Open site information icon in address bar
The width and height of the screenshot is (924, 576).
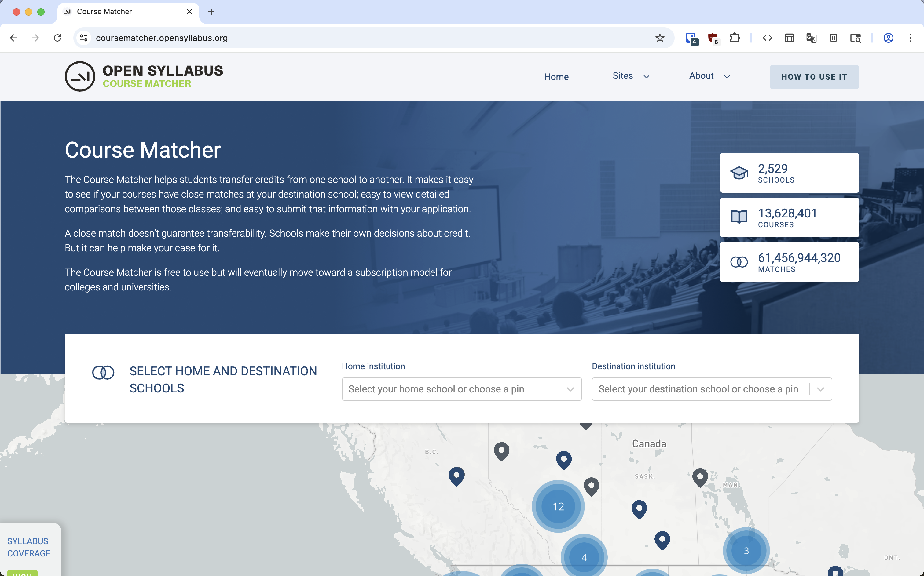click(x=84, y=38)
